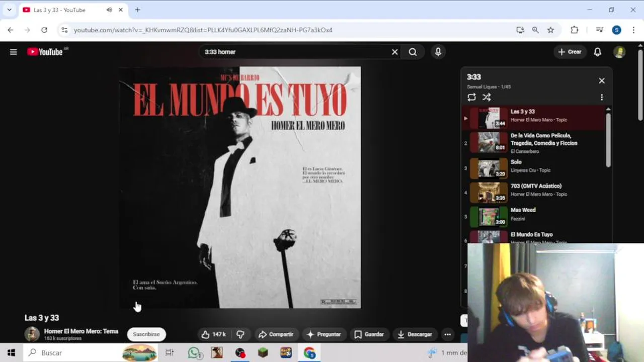Open Chrome three-dot menu

pyautogui.click(x=633, y=30)
